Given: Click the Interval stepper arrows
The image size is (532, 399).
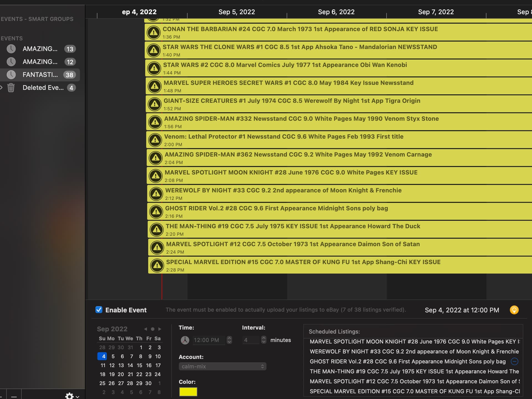Looking at the screenshot, I should 264,340.
